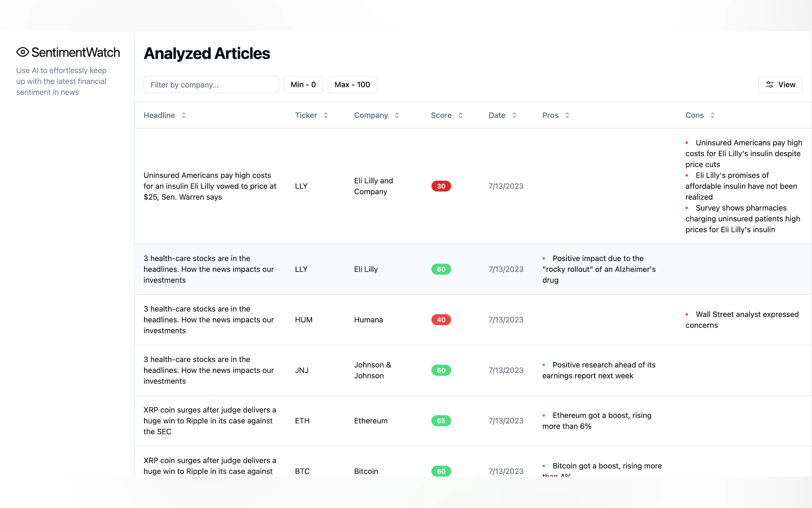
Task: Click the green 65 Ethereum score badge
Action: click(441, 421)
